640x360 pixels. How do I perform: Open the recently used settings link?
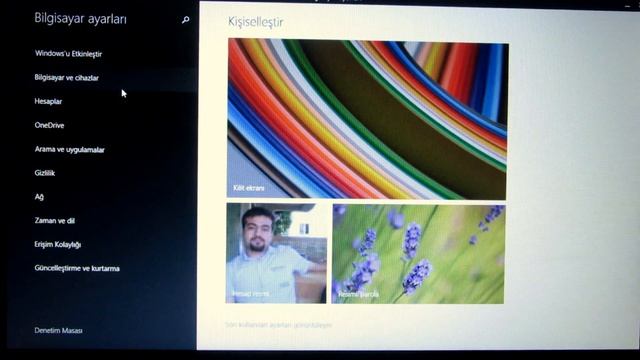click(278, 325)
